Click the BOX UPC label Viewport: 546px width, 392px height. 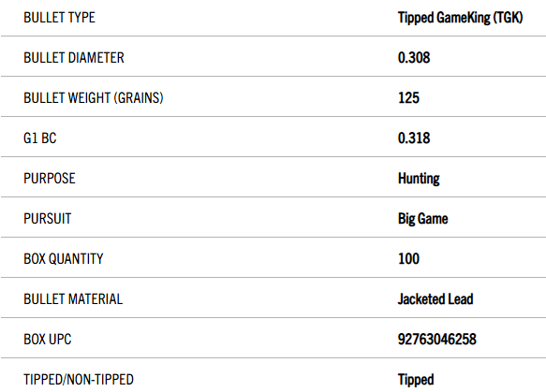pyautogui.click(x=48, y=340)
